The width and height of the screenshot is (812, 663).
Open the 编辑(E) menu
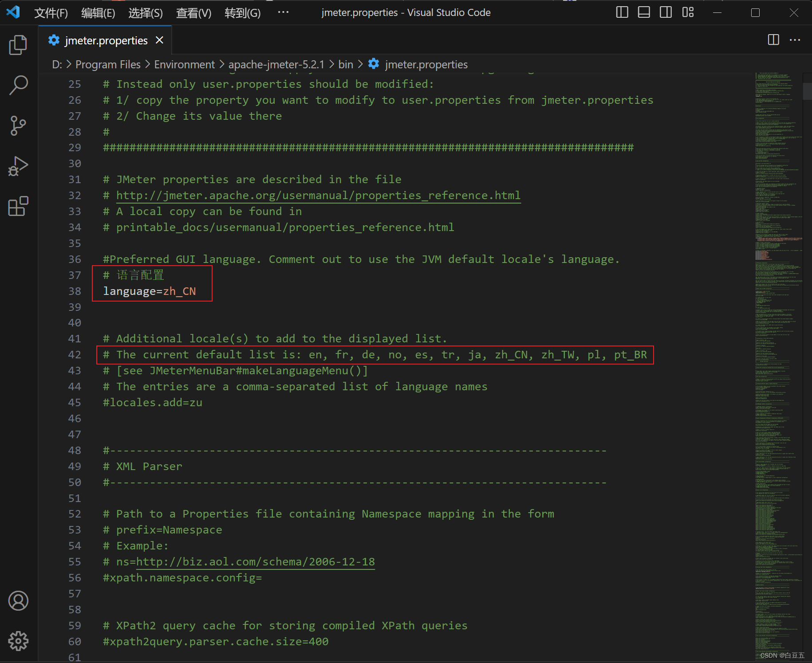(x=98, y=13)
